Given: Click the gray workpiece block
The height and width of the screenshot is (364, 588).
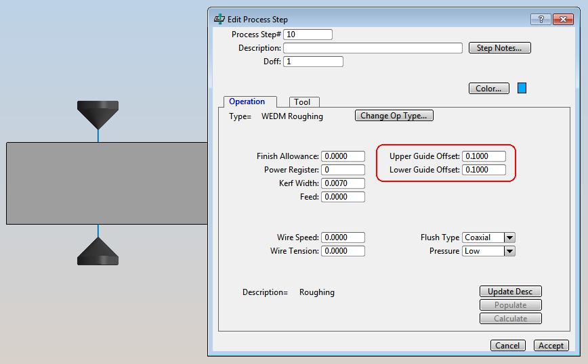Looking at the screenshot, I should (x=107, y=183).
